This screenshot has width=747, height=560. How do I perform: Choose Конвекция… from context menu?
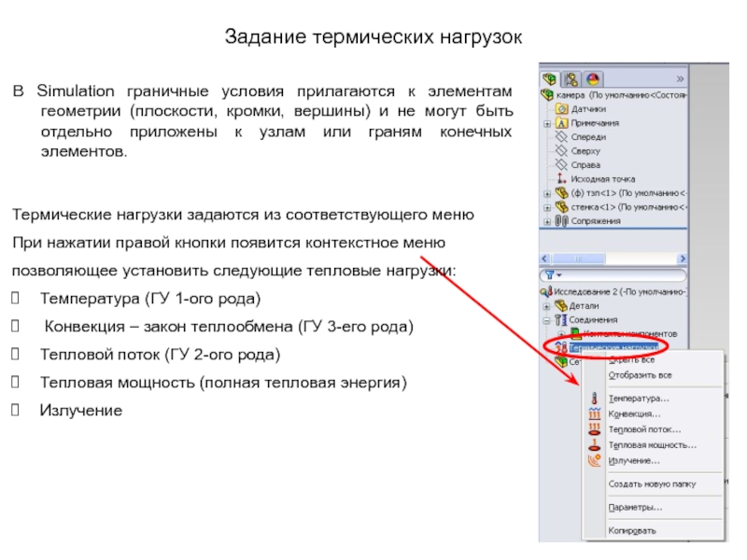(x=634, y=413)
